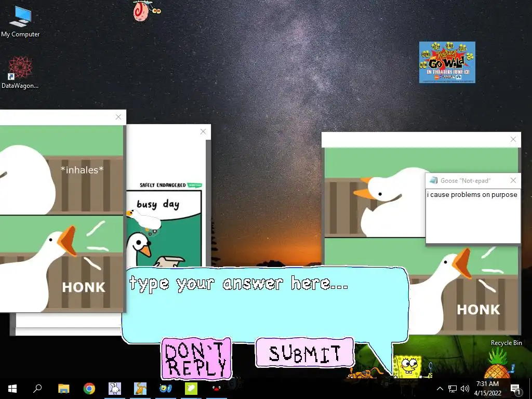The image size is (532, 399).
Task: Open the DataWagon desktop shortcut
Action: pos(20,72)
